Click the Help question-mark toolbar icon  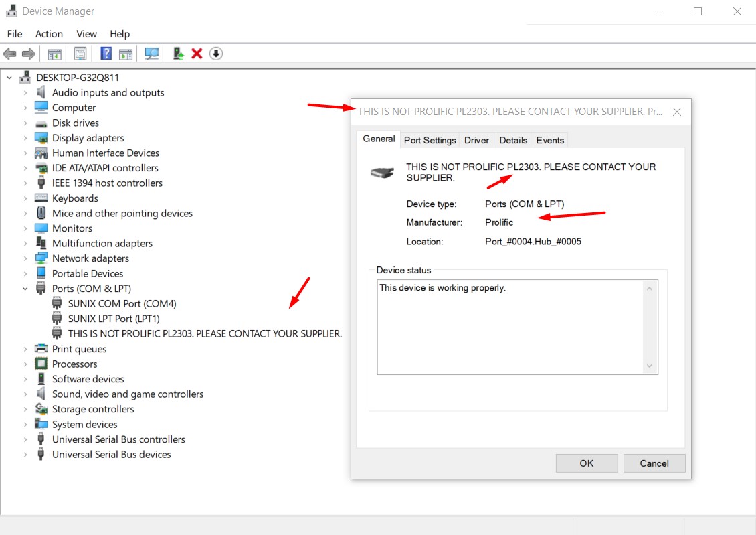pyautogui.click(x=106, y=54)
